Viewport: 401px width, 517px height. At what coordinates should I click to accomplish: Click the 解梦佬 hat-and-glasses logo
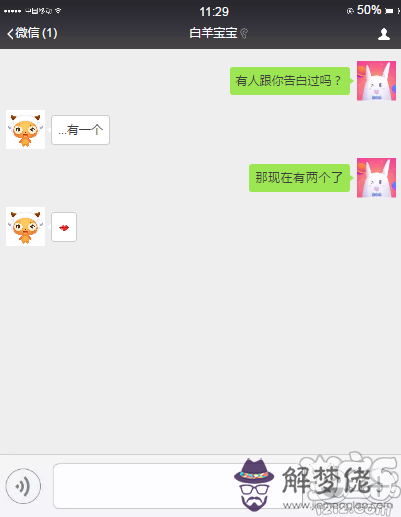coord(254,484)
